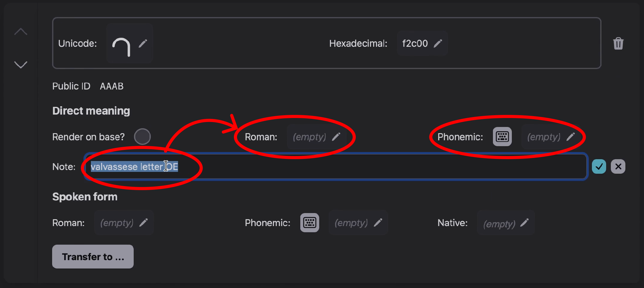
Task: Click the Spoken form section heading
Action: tap(85, 196)
